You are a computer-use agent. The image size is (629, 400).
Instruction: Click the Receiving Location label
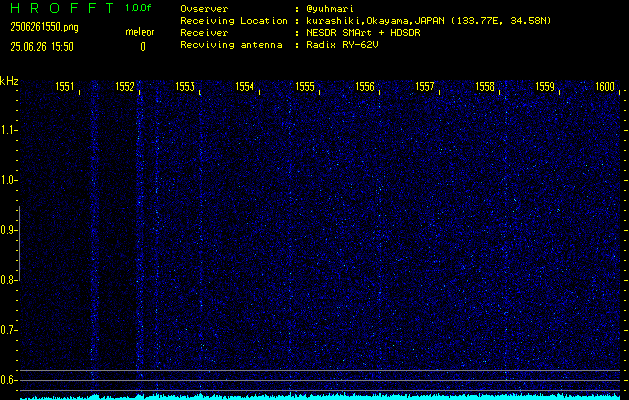tap(234, 21)
